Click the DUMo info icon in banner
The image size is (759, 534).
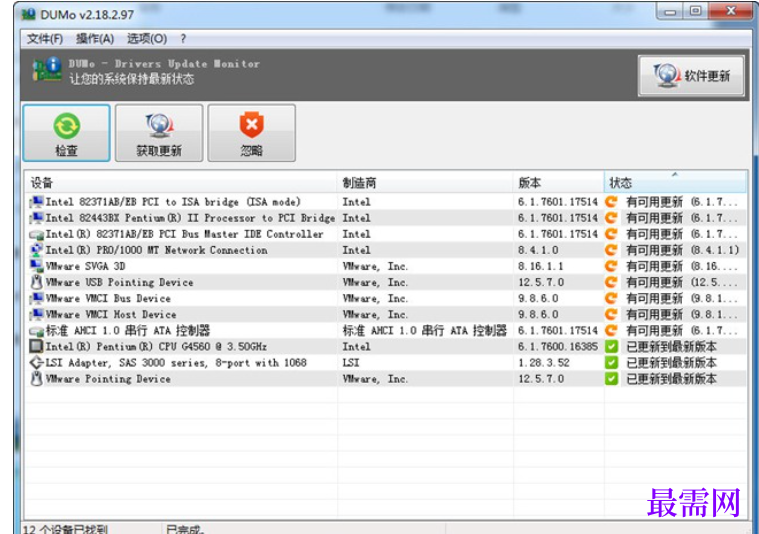click(x=47, y=69)
